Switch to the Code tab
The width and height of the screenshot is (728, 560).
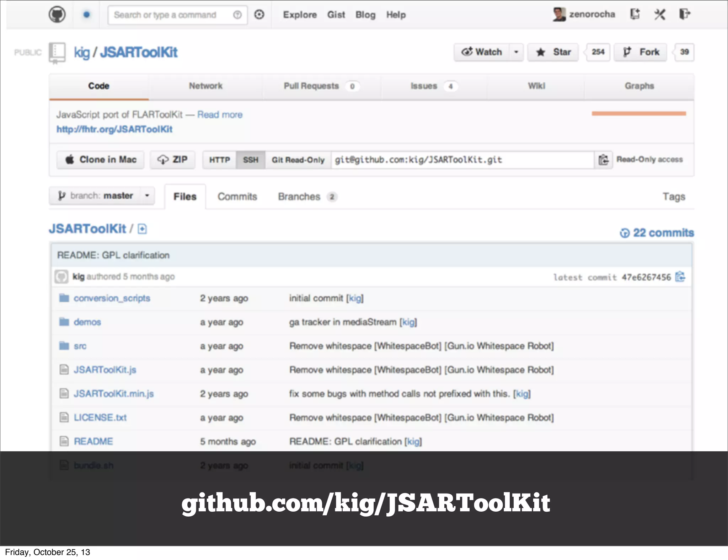click(x=99, y=86)
